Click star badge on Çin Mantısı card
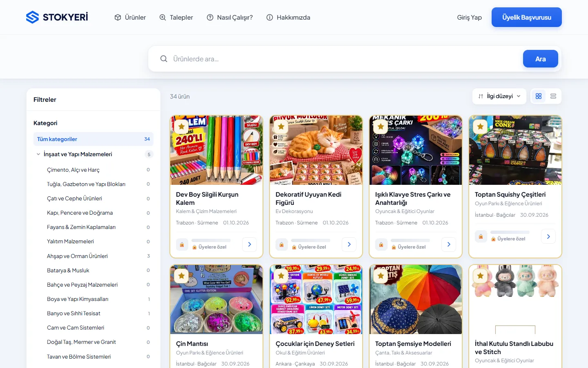This screenshot has height=368, width=588. [x=182, y=276]
